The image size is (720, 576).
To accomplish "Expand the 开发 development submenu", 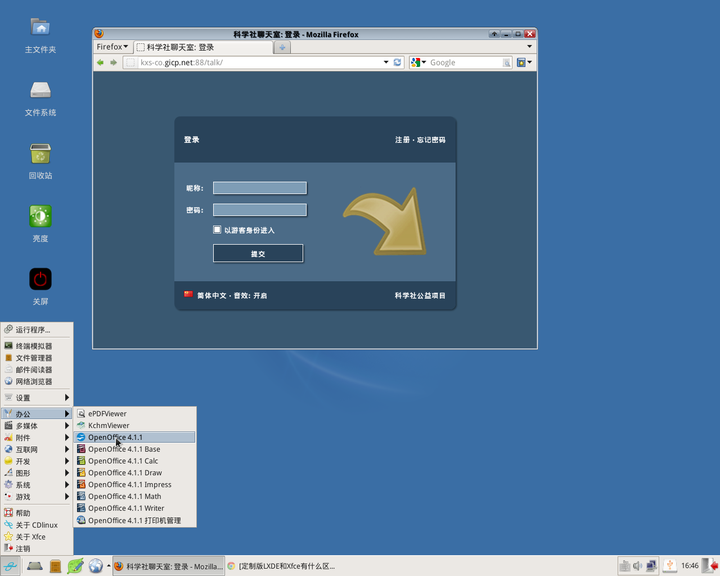I will click(37, 461).
